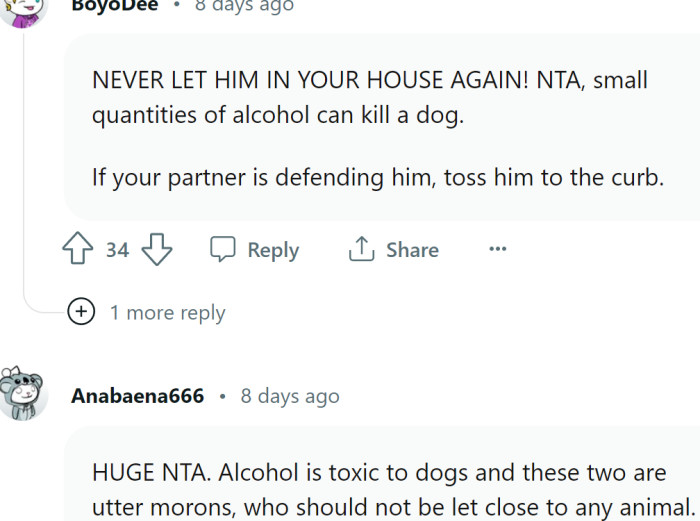The height and width of the screenshot is (521, 700).
Task: Open the "1 more reply" link
Action: click(167, 313)
